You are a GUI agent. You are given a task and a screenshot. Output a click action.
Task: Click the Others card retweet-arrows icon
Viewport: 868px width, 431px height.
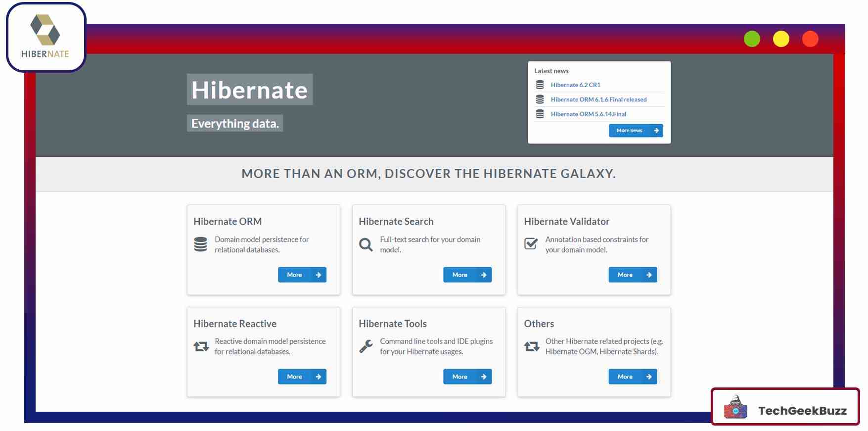pos(532,346)
